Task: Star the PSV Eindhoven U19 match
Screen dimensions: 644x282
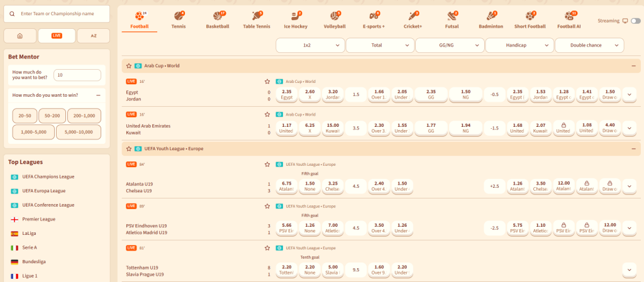Action: tap(267, 206)
